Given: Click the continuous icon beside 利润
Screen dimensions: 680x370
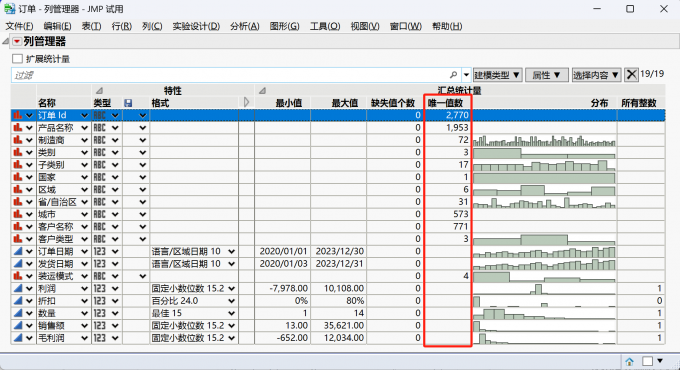Looking at the screenshot, I should click(17, 288).
